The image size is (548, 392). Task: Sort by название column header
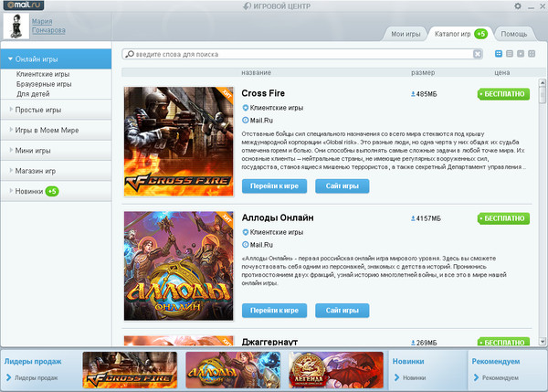click(256, 73)
